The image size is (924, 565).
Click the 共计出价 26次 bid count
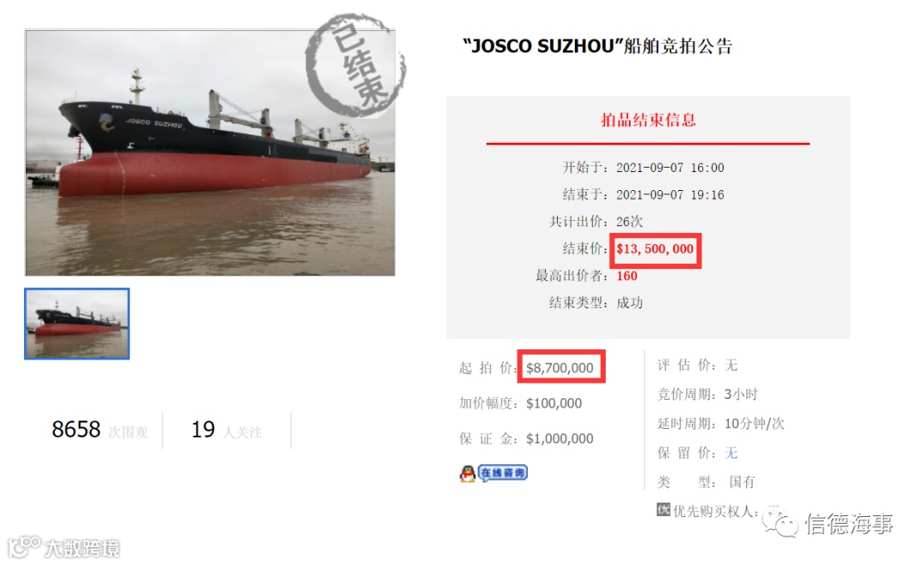[x=595, y=222]
